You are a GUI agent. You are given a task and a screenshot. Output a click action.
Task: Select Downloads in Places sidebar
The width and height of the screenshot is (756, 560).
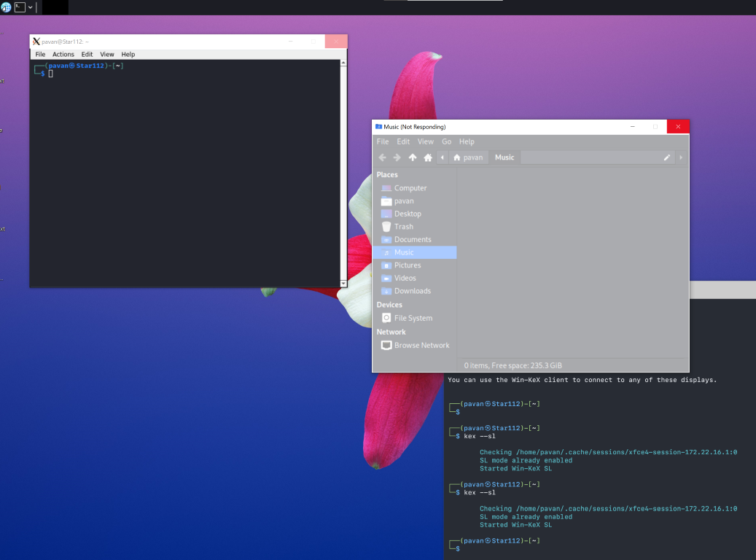point(412,291)
